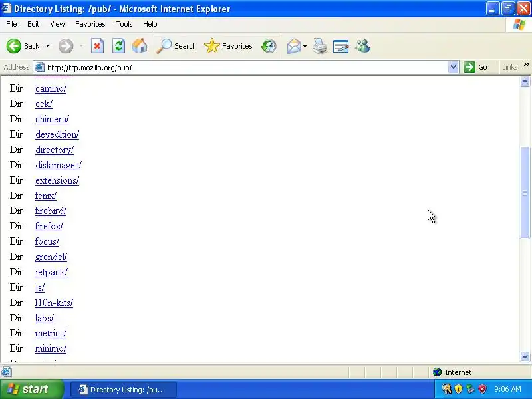Open the Favorites star button
This screenshot has height=399, width=532.
[x=228, y=46]
